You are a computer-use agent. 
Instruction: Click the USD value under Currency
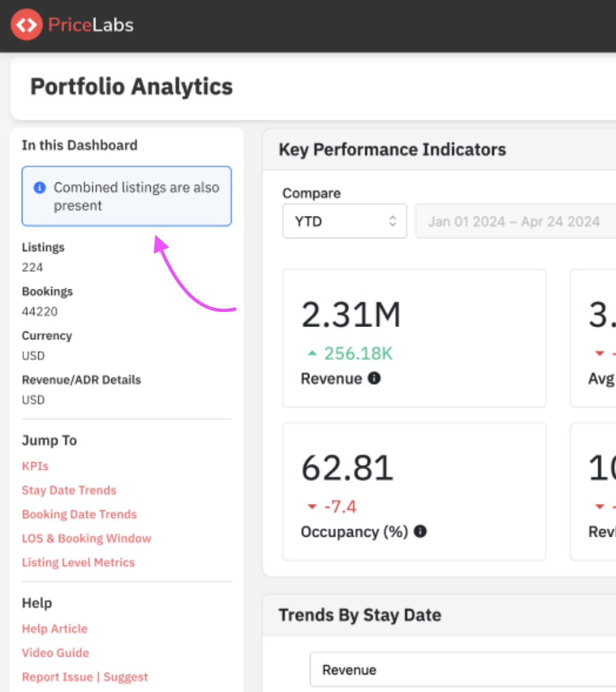click(33, 356)
